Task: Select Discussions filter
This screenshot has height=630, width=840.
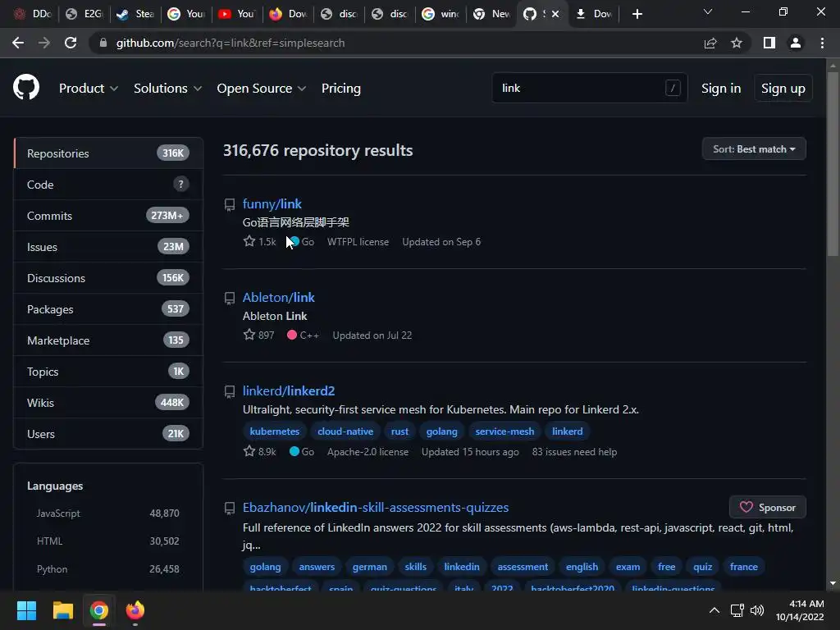Action: pos(108,277)
